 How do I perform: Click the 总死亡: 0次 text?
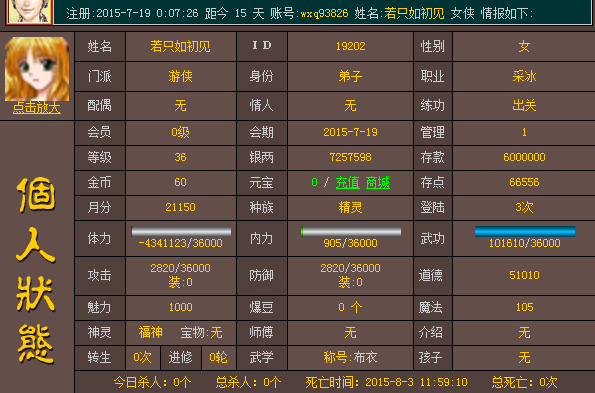tap(524, 382)
